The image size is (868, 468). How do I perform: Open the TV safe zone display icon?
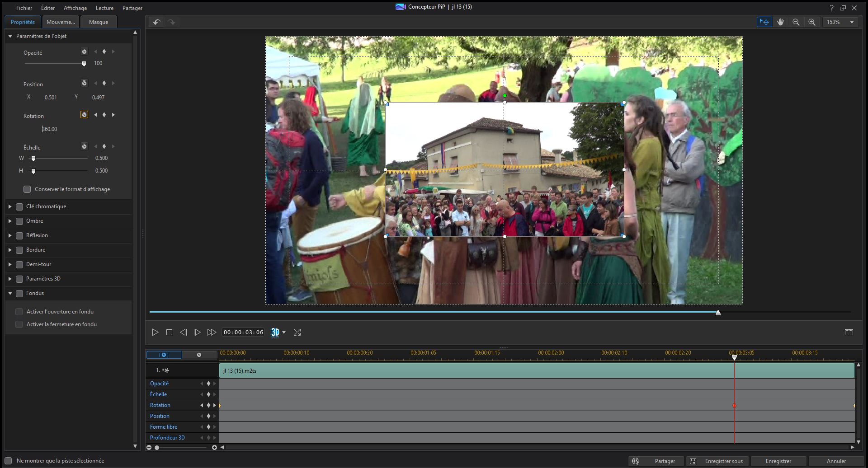[x=849, y=332]
